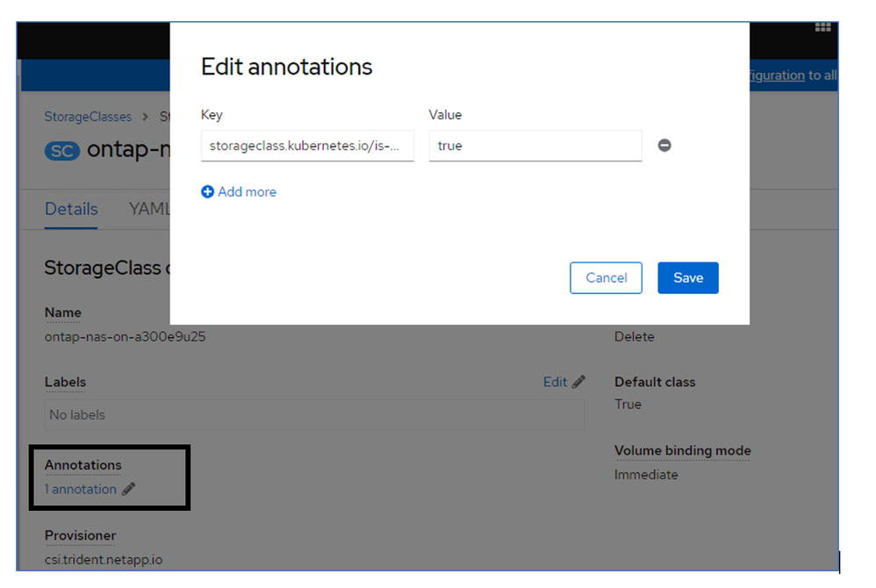Save the annotation changes
876x588 pixels.
687,277
